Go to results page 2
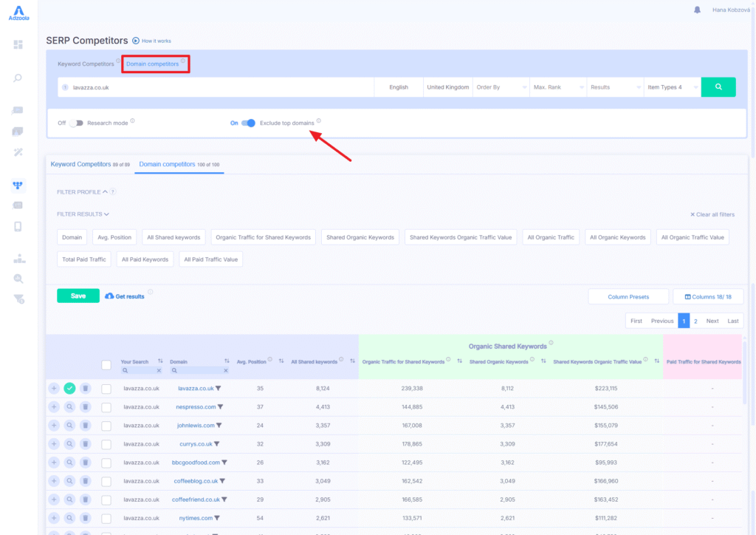The height and width of the screenshot is (535, 756). click(695, 321)
